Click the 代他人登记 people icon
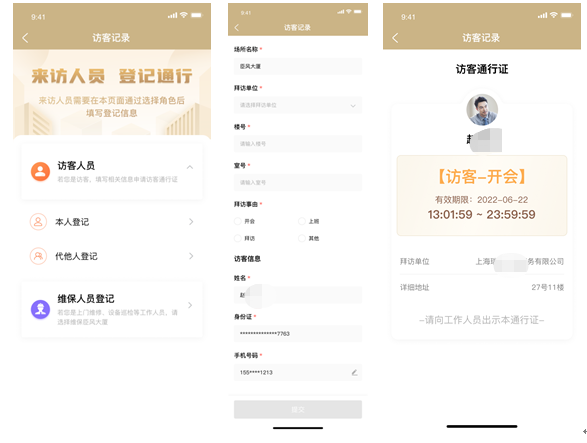This screenshot has height=443, width=587. [38, 256]
